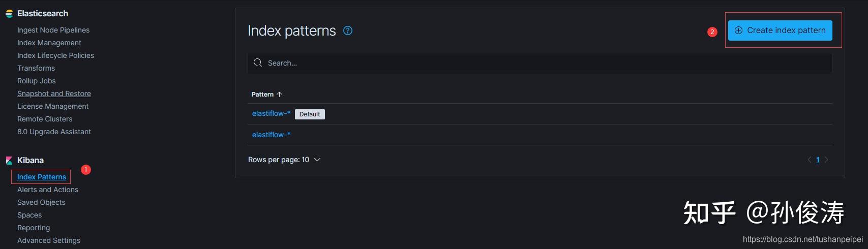Screen dimensions: 868x249
Task: Navigate to Ingest Node Pipelines
Action: click(53, 30)
